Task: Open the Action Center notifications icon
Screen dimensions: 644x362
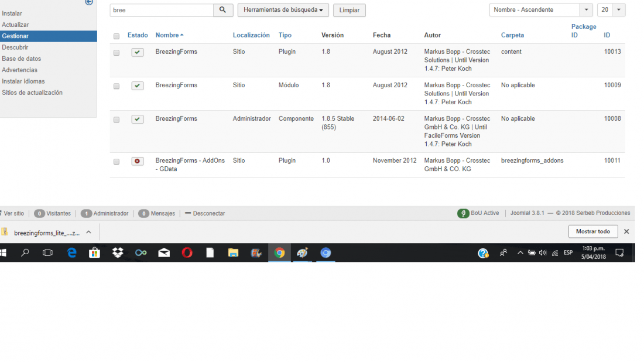Action: coord(619,252)
